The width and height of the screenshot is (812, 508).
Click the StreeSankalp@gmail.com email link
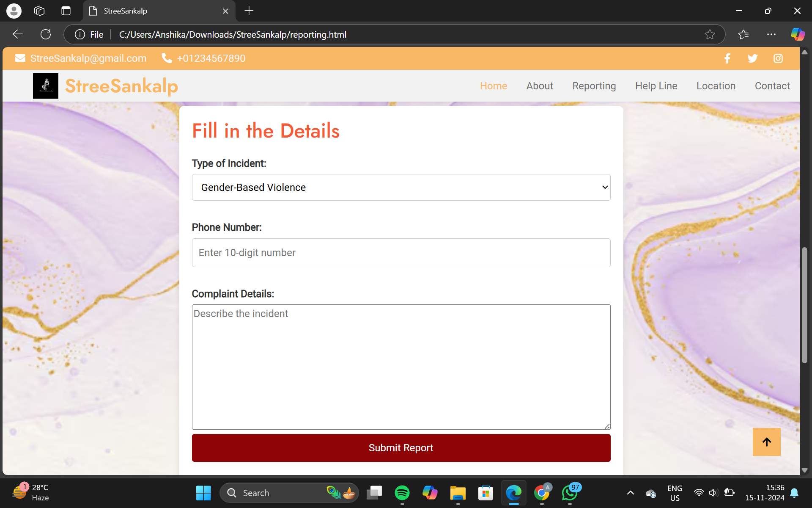tap(88, 58)
